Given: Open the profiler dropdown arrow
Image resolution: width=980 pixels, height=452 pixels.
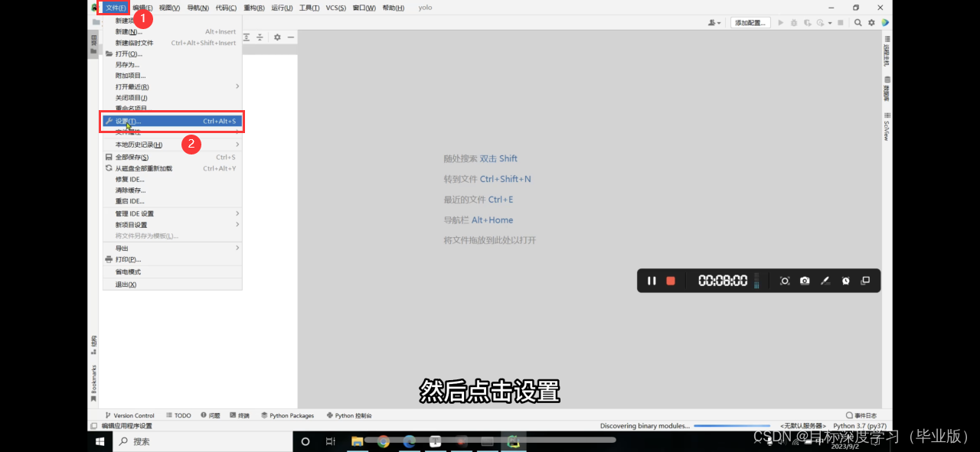Looking at the screenshot, I should (x=830, y=23).
